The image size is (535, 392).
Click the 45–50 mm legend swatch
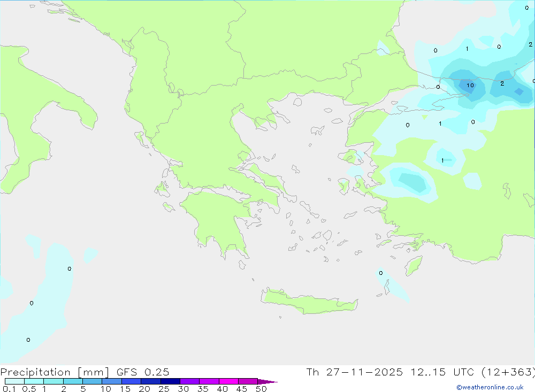click(x=248, y=381)
